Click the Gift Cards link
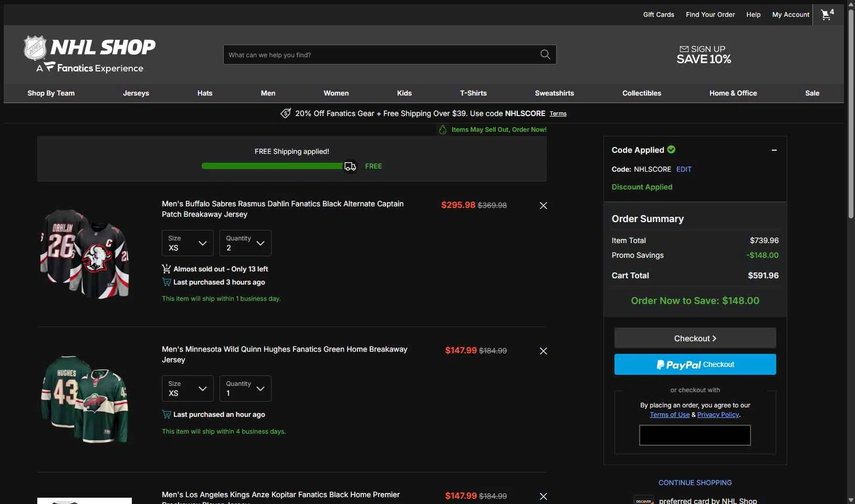 659,15
